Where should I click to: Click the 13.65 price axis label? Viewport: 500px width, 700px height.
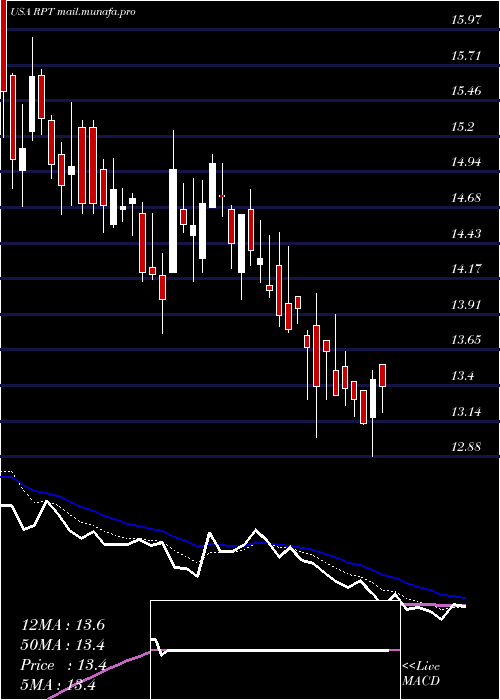(x=467, y=340)
